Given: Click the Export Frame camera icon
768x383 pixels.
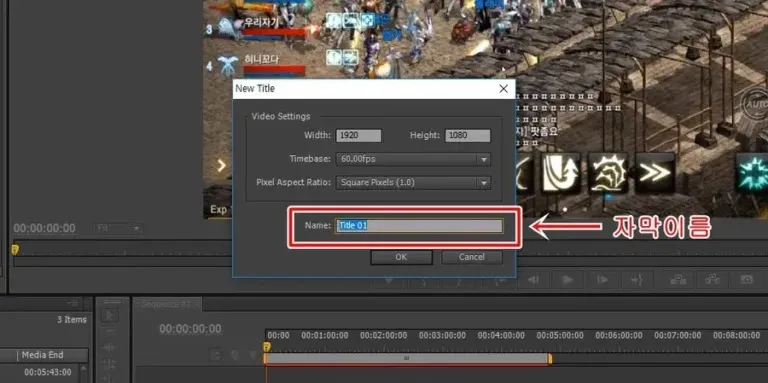Looking at the screenshot, I should pos(746,280).
